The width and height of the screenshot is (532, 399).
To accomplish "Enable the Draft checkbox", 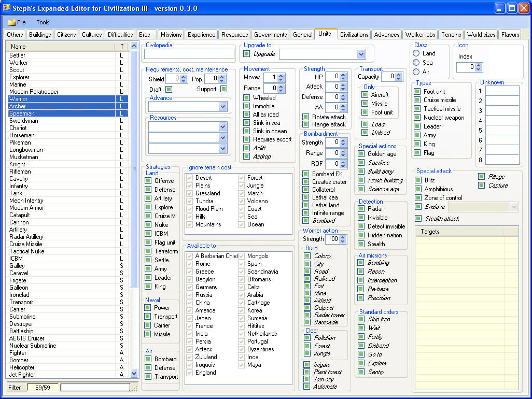I will click(x=169, y=89).
